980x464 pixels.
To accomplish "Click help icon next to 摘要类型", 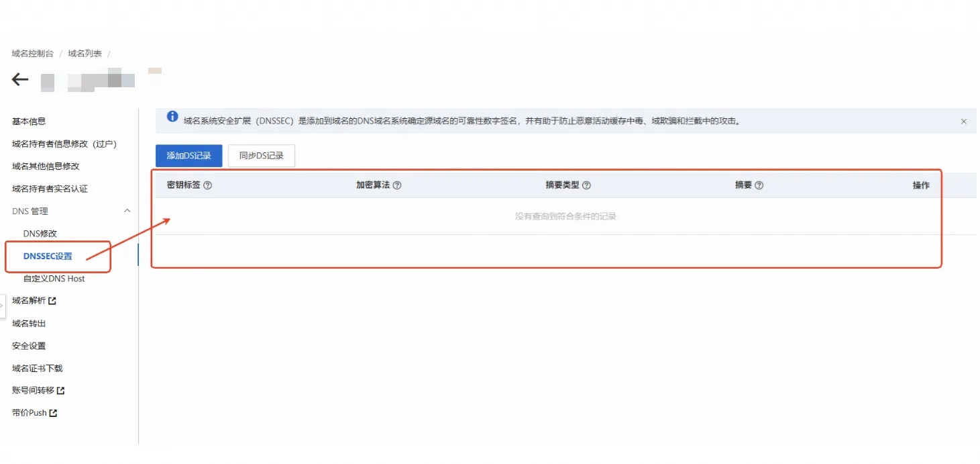I will pos(586,185).
